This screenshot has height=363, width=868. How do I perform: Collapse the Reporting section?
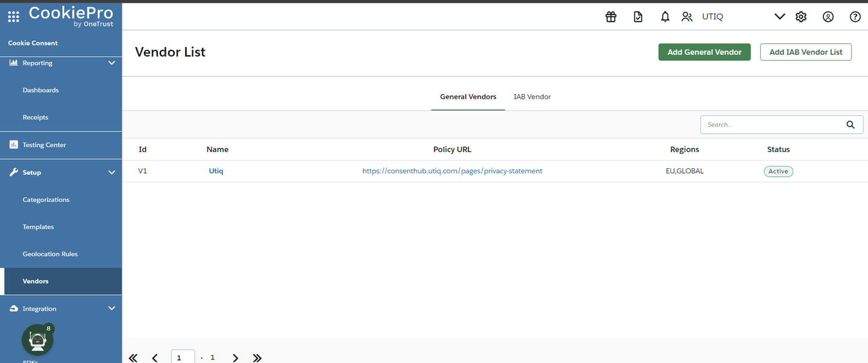112,63
